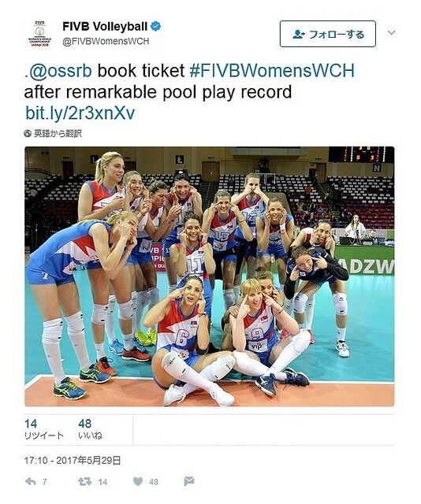The image size is (421, 504).
Task: Open the tweet options chevron dropdown
Action: click(391, 33)
